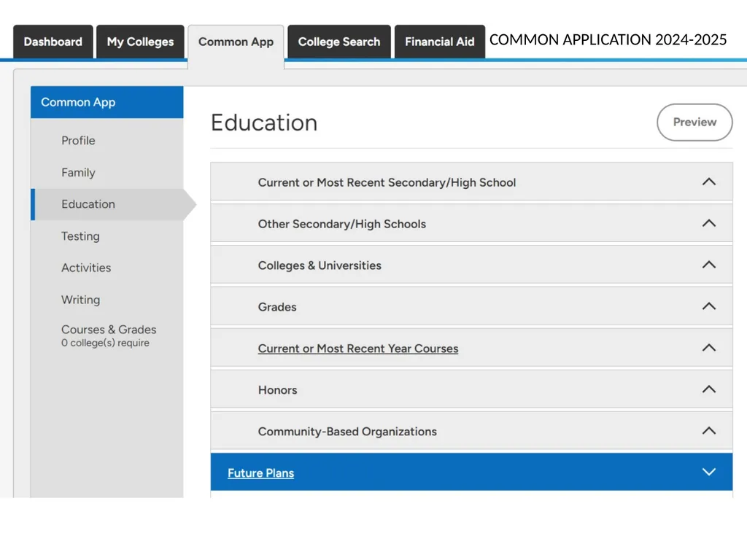Click the Grades section heading
Image resolution: width=747 pixels, height=560 pixels.
276,307
